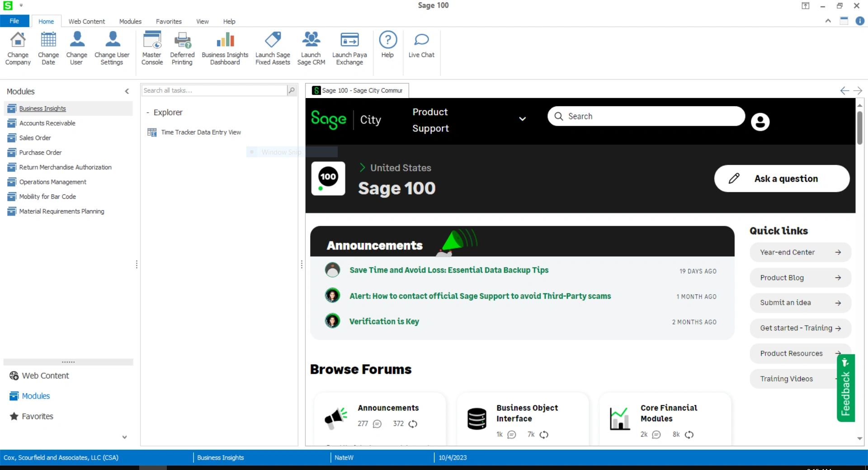This screenshot has height=470, width=868.
Task: Open the Year-end Center quick link
Action: pos(800,252)
